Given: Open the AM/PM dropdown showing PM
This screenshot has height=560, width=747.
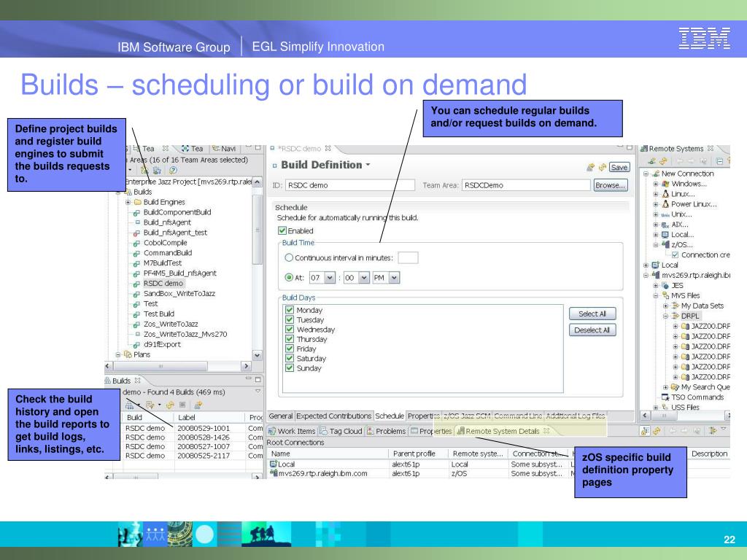Looking at the screenshot, I should tap(394, 278).
